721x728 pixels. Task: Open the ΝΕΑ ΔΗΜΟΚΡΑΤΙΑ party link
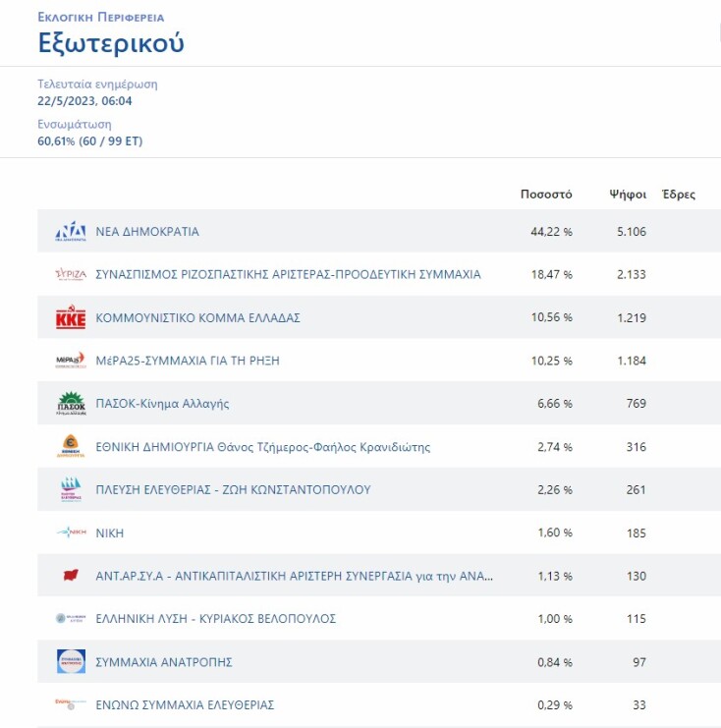(x=147, y=232)
